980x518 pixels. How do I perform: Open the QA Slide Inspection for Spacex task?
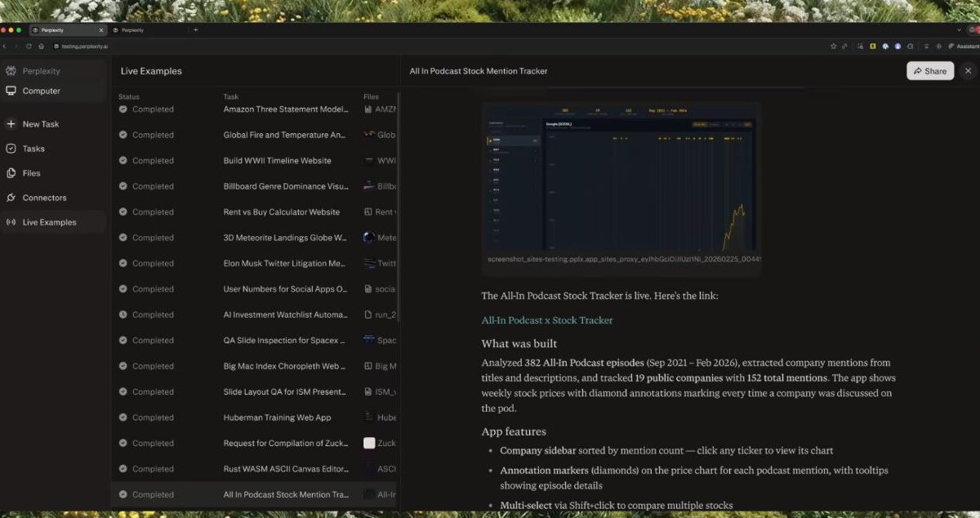286,340
